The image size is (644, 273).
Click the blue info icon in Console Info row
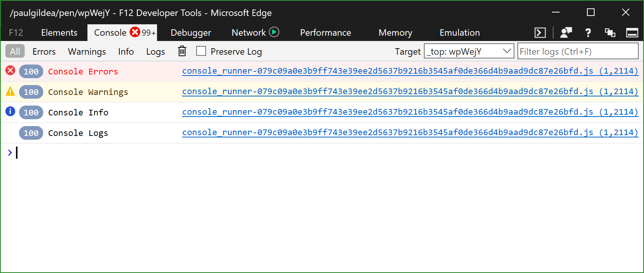[x=10, y=111]
